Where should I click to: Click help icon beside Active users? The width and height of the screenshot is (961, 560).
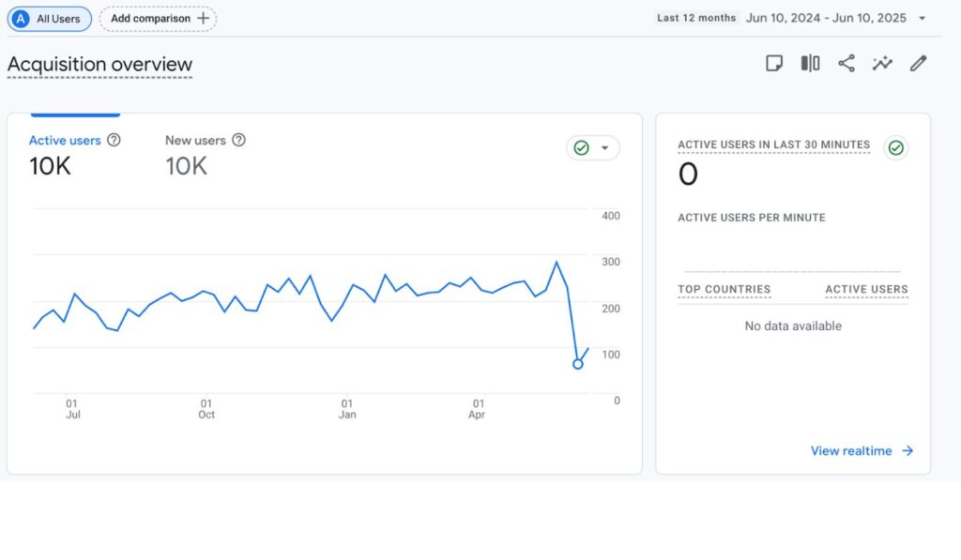114,140
